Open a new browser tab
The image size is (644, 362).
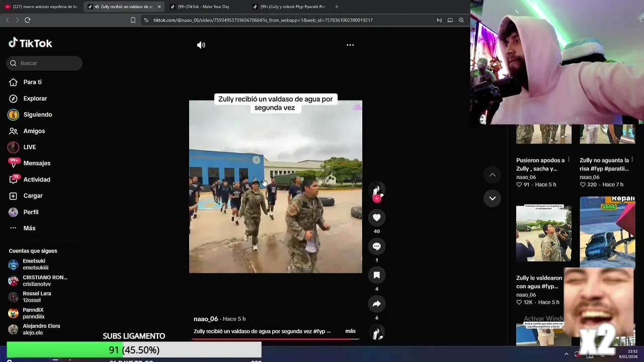pos(337,7)
